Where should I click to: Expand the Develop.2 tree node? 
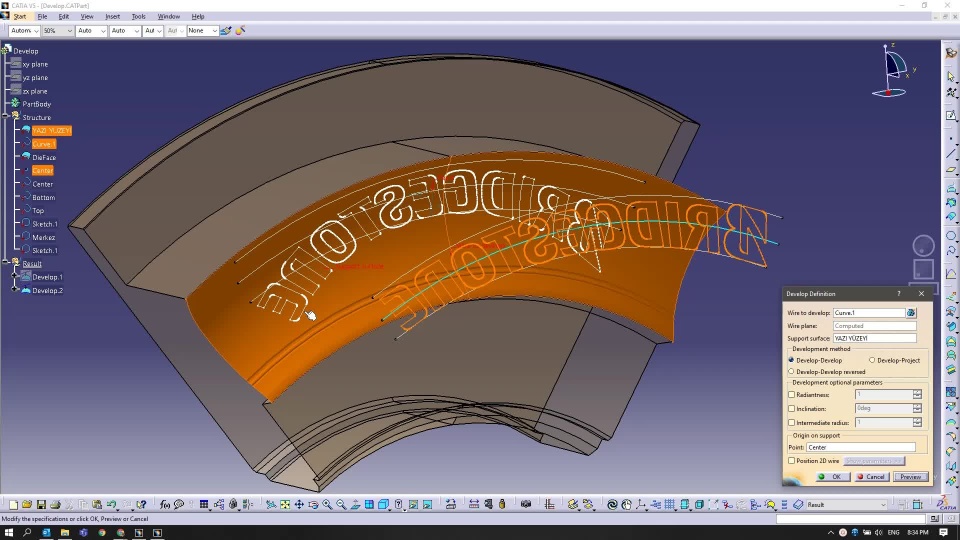click(x=15, y=289)
